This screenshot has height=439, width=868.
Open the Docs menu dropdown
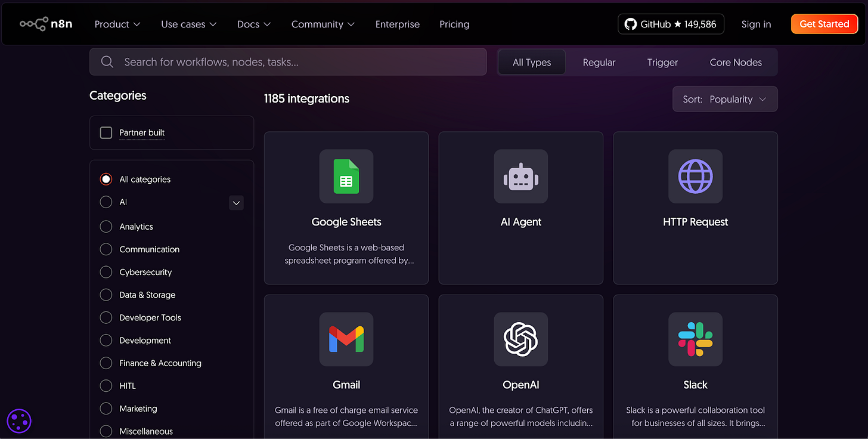click(254, 24)
